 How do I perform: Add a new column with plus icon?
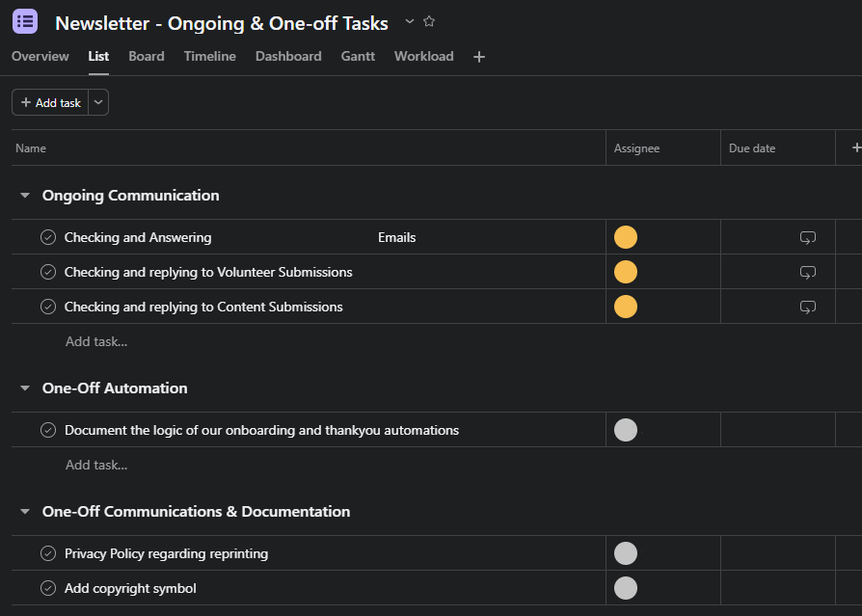pos(856,147)
